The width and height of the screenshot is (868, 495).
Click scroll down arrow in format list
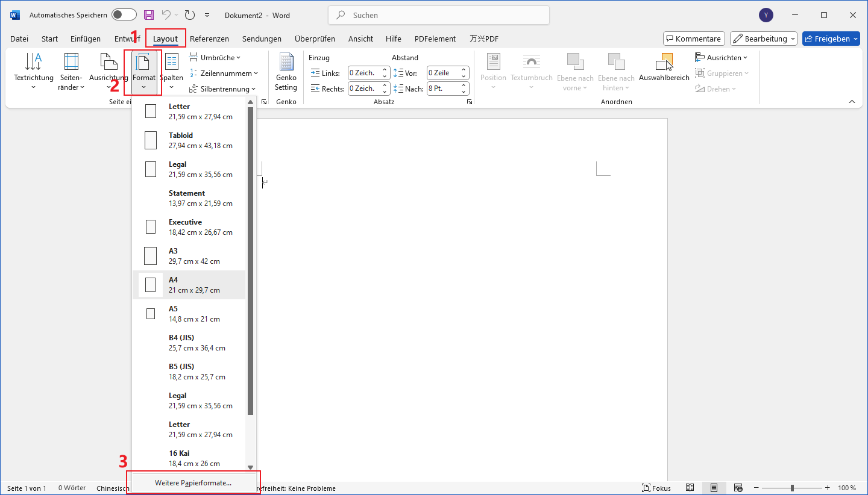251,467
